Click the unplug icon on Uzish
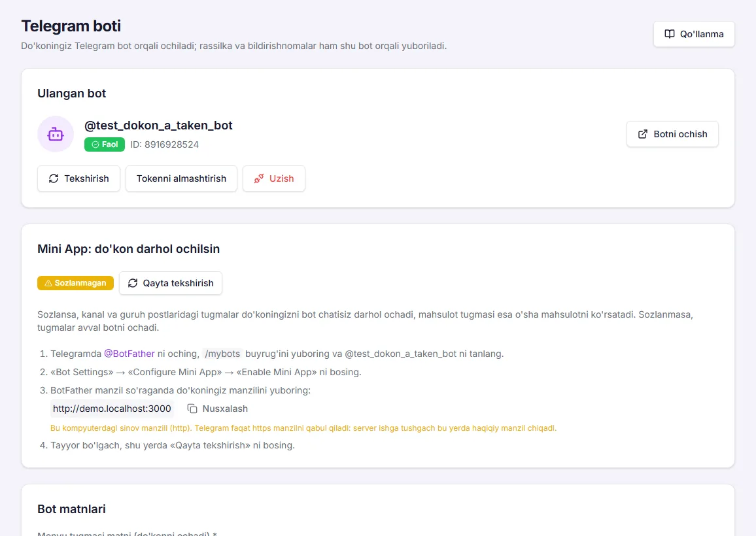This screenshot has width=756, height=536. [x=259, y=178]
